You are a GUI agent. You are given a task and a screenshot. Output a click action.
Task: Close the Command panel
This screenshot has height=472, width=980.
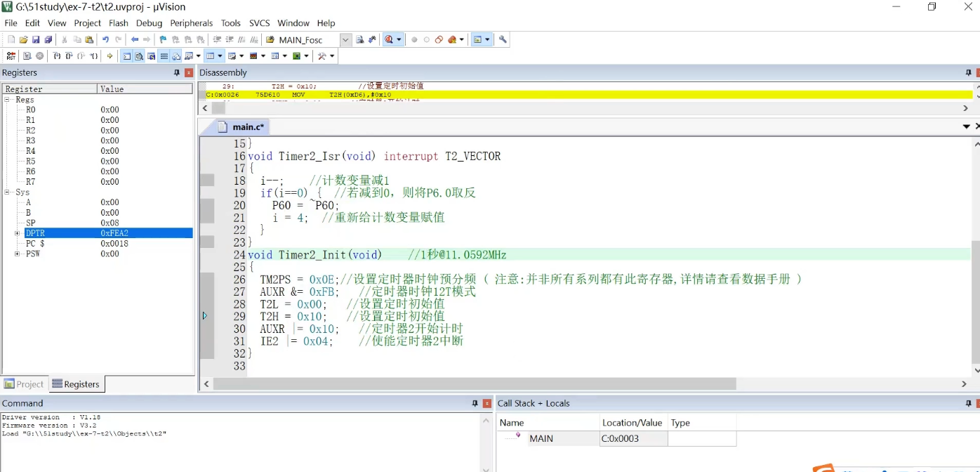(x=487, y=404)
